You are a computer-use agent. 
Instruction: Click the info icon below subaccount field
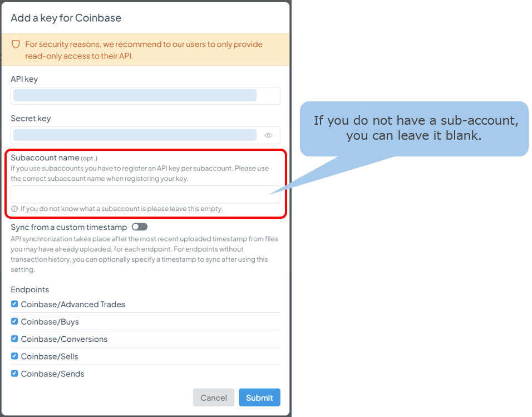14,209
